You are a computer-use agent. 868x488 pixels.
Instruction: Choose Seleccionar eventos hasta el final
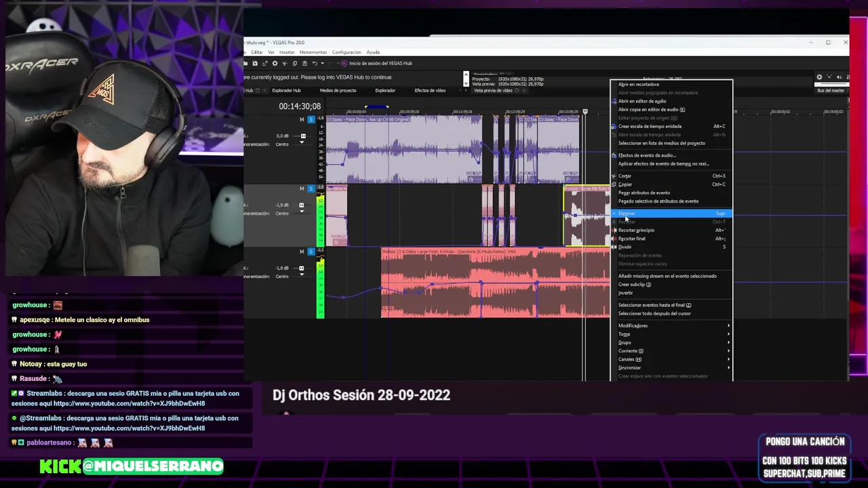671,305
